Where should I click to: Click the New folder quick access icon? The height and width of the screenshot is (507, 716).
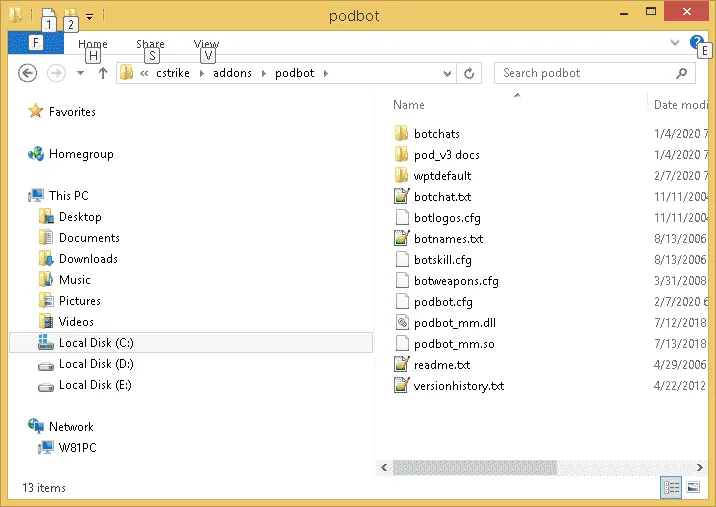click(70, 15)
